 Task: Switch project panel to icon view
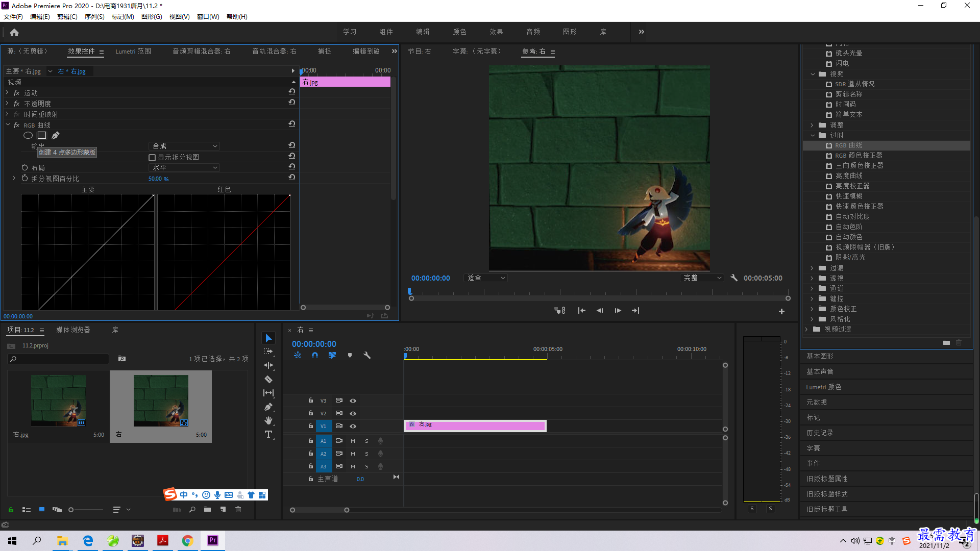click(42, 509)
